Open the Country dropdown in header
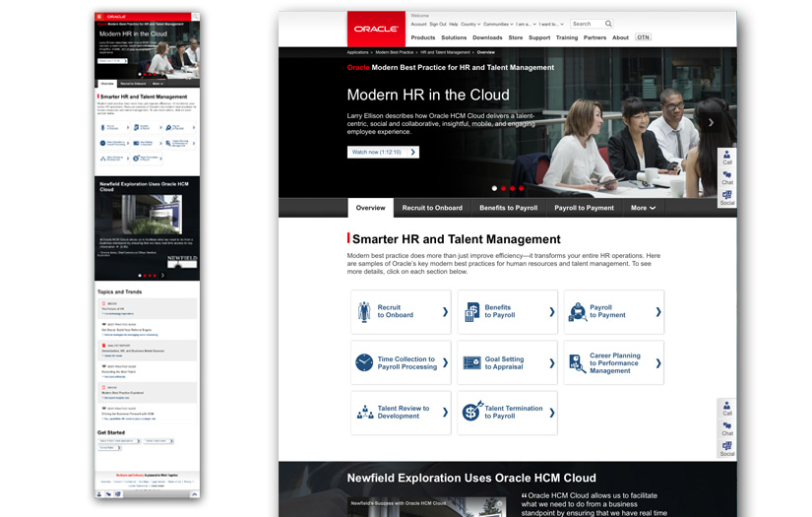Screen dimensions: 812x517 coord(470,24)
